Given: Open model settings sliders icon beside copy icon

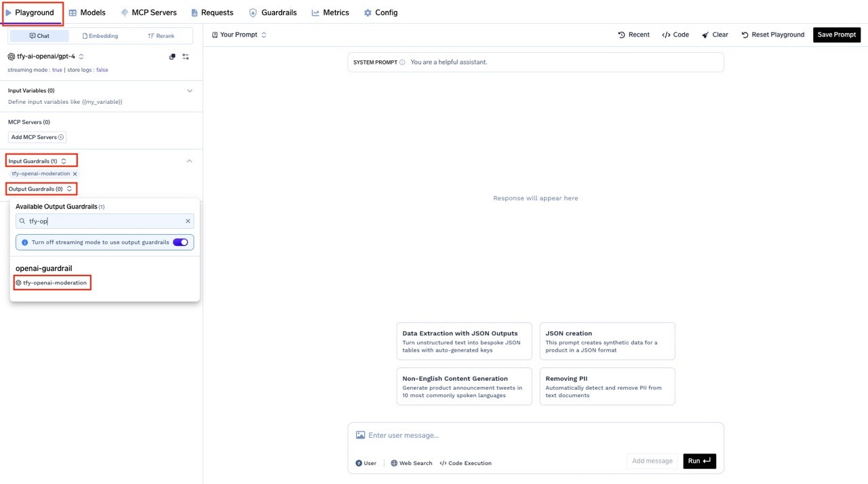Looking at the screenshot, I should click(x=186, y=56).
